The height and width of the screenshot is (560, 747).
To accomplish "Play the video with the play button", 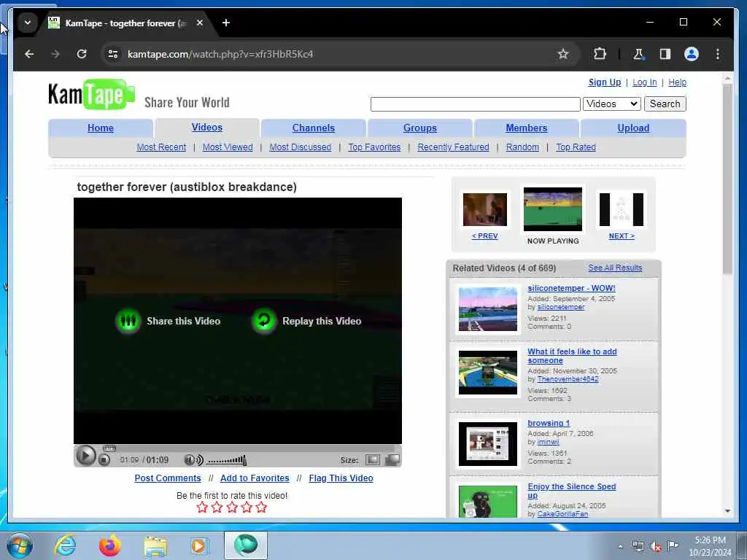I will tap(86, 456).
